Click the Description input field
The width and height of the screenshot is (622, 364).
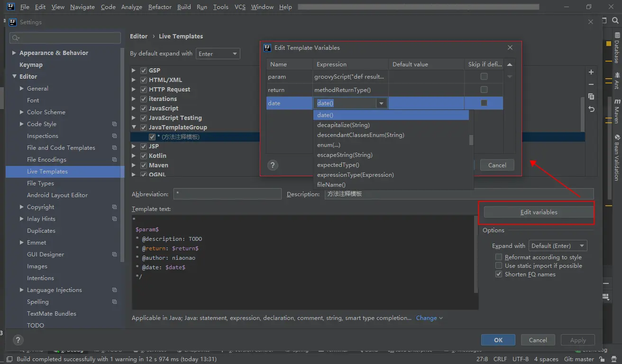[459, 194]
